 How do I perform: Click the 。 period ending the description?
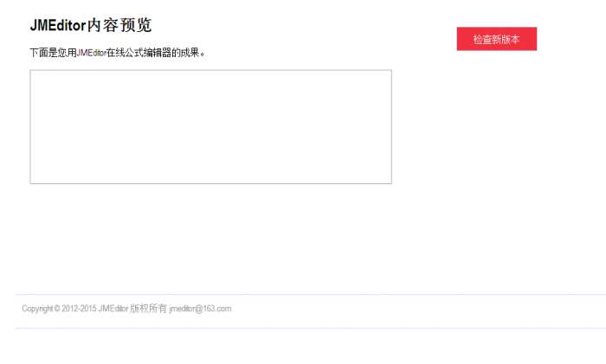(x=203, y=54)
